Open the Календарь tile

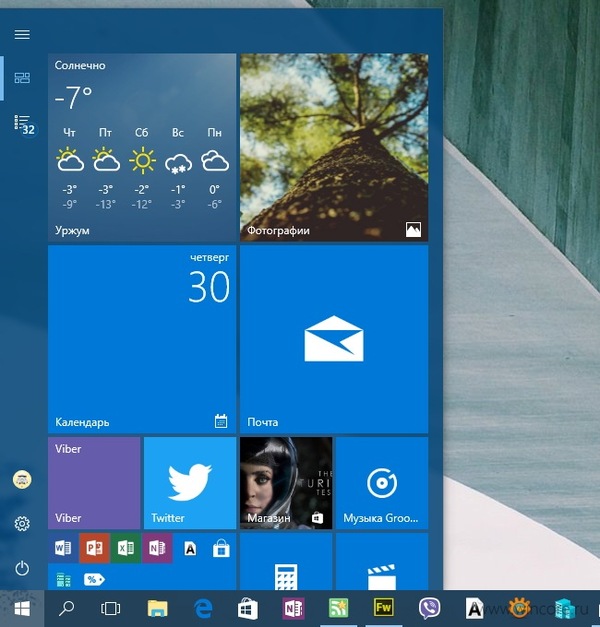point(141,338)
